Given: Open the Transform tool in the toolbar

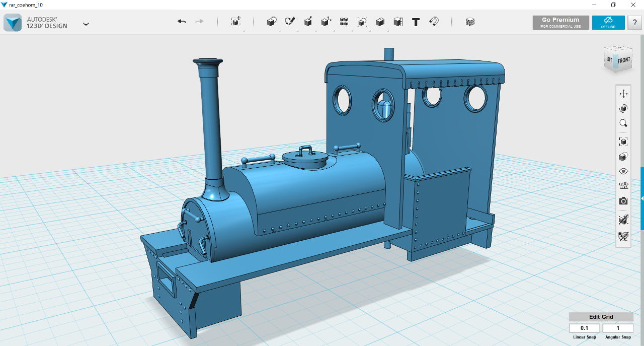Looking at the screenshot, I should pyautogui.click(x=236, y=22).
